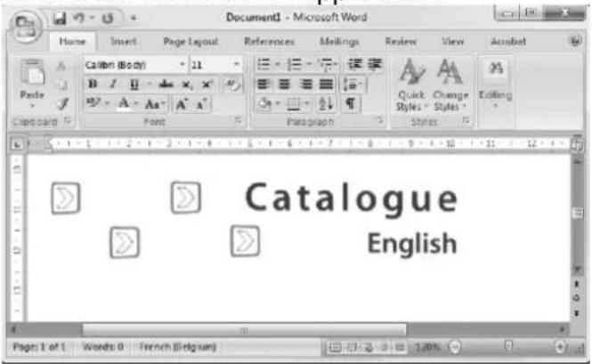Open the References tab
The height and width of the screenshot is (364, 592).
coord(269,42)
